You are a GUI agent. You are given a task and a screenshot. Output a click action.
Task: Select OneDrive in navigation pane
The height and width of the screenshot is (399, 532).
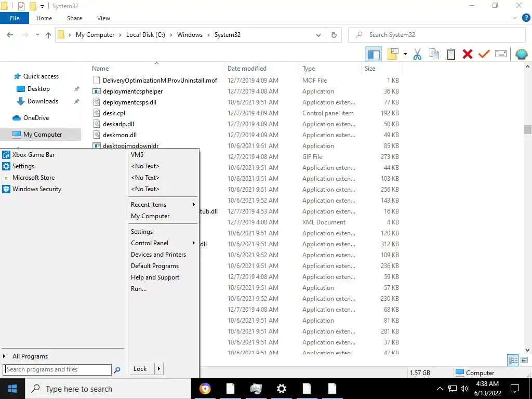[36, 118]
